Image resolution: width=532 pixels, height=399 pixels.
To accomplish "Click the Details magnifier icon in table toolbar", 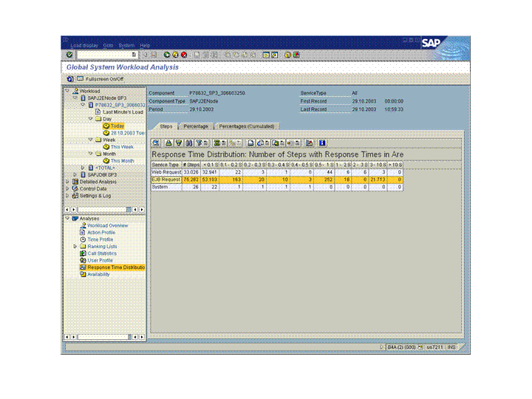I will click(x=156, y=143).
